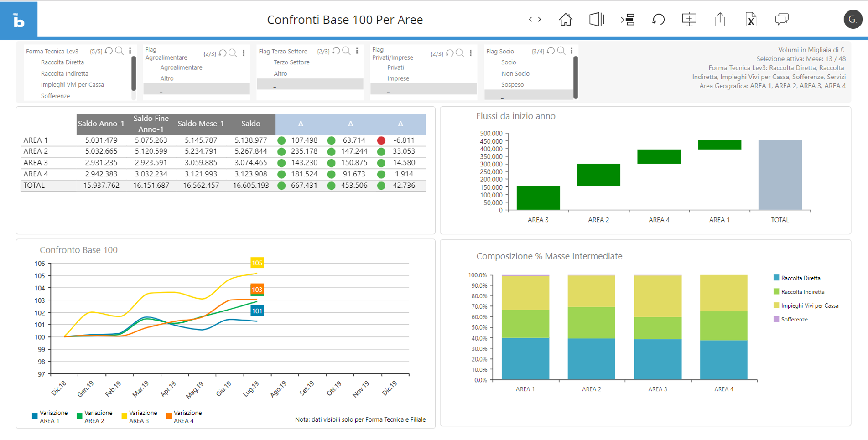Click the home icon in top toolbar

(x=565, y=20)
